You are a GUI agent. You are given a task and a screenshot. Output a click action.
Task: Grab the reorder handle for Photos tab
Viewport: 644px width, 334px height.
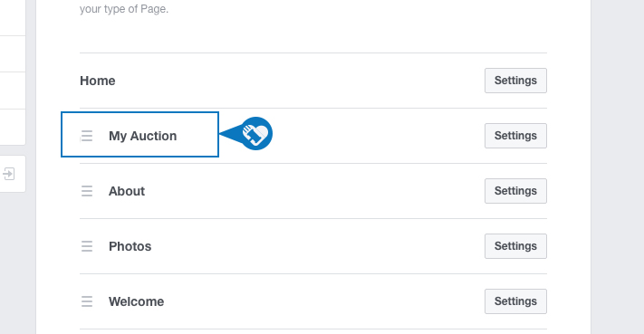click(x=87, y=246)
